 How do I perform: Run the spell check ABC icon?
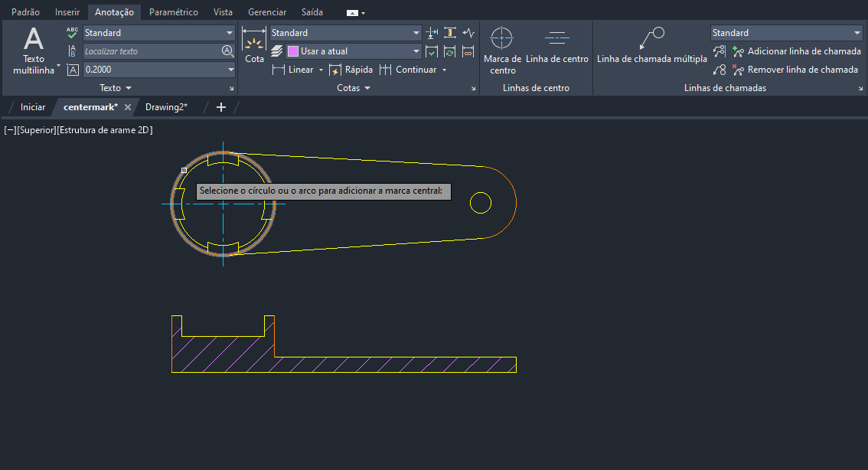click(x=73, y=33)
